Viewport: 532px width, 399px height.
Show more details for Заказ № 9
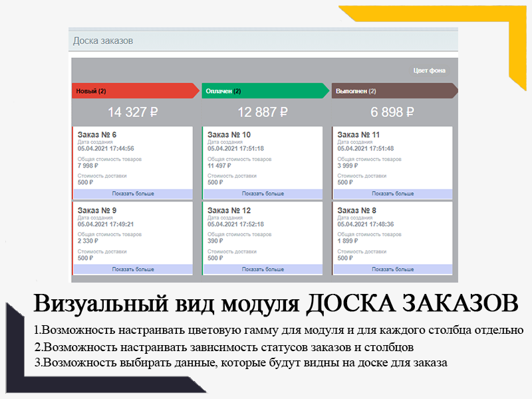(133, 270)
